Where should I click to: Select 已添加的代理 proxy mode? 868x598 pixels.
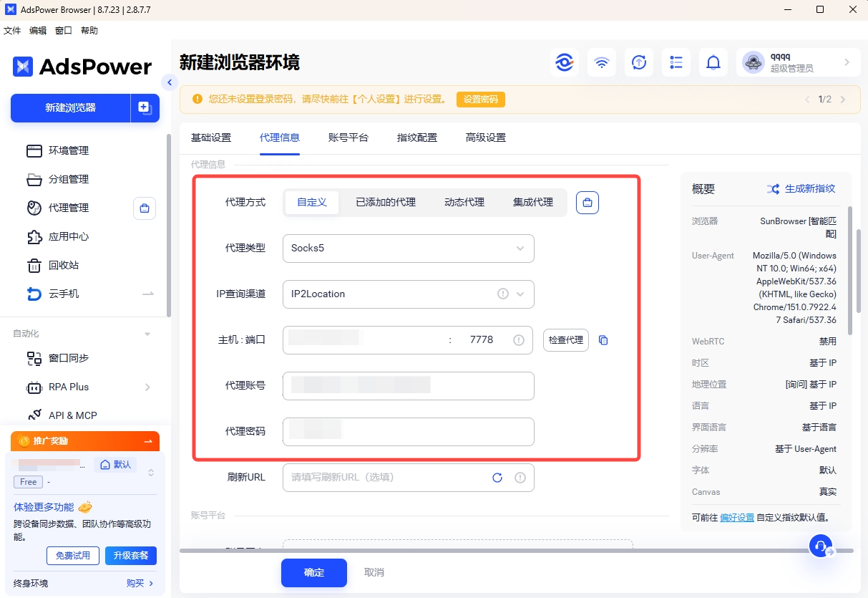[386, 203]
